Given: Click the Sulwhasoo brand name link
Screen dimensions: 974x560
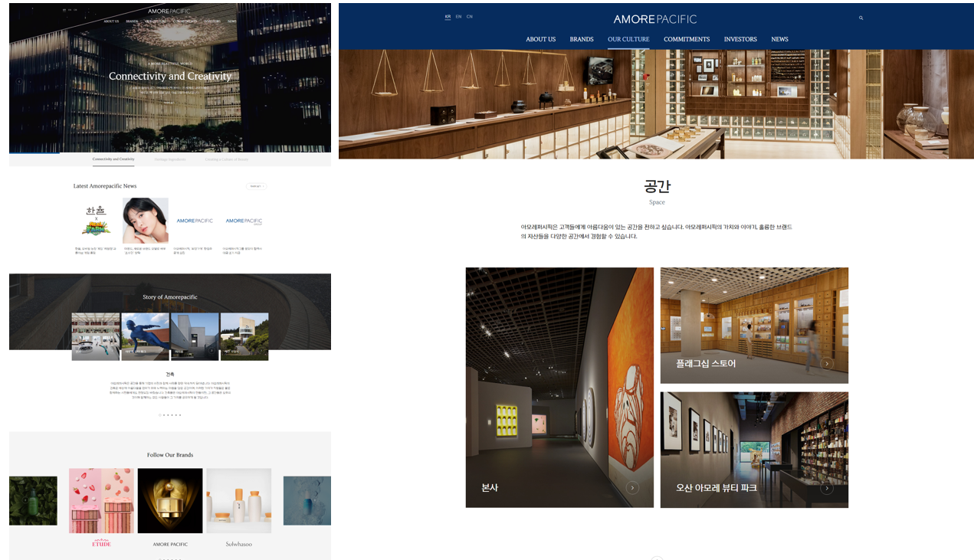Looking at the screenshot, I should 238,545.
